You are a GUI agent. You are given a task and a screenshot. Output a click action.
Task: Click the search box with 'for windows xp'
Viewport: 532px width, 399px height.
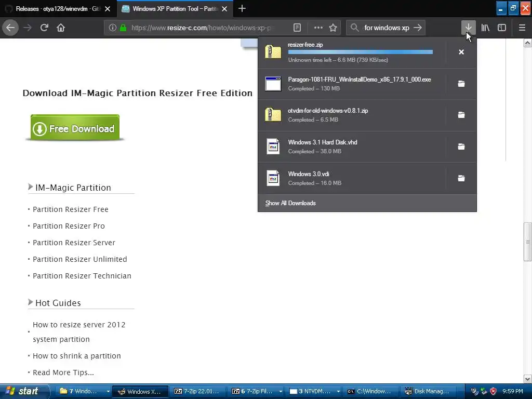[x=387, y=28]
